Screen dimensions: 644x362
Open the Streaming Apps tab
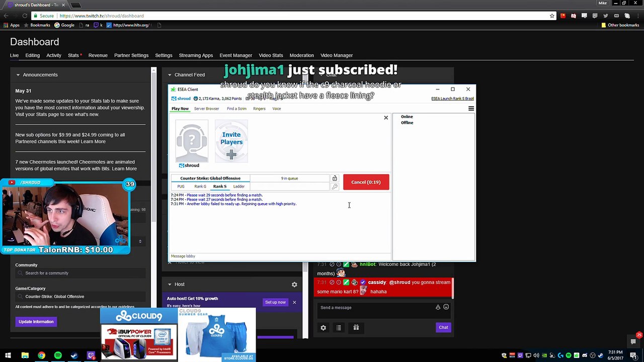[x=196, y=55]
